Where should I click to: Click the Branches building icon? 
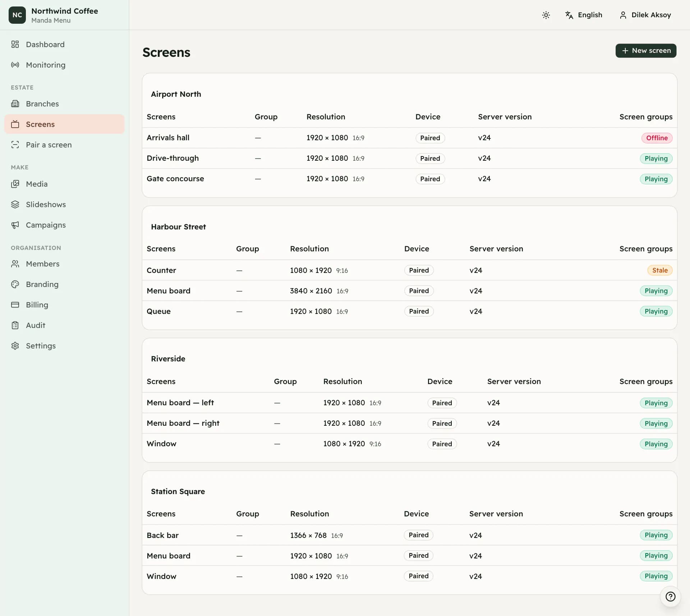coord(15,104)
